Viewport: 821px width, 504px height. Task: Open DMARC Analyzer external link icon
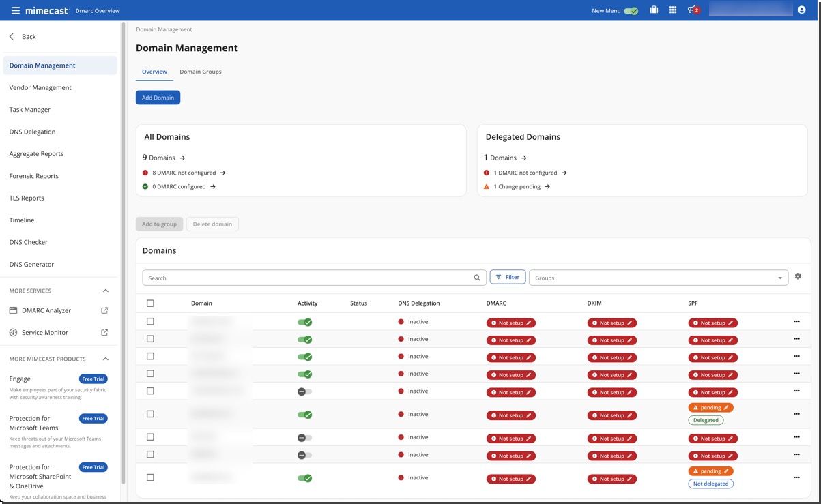[104, 310]
